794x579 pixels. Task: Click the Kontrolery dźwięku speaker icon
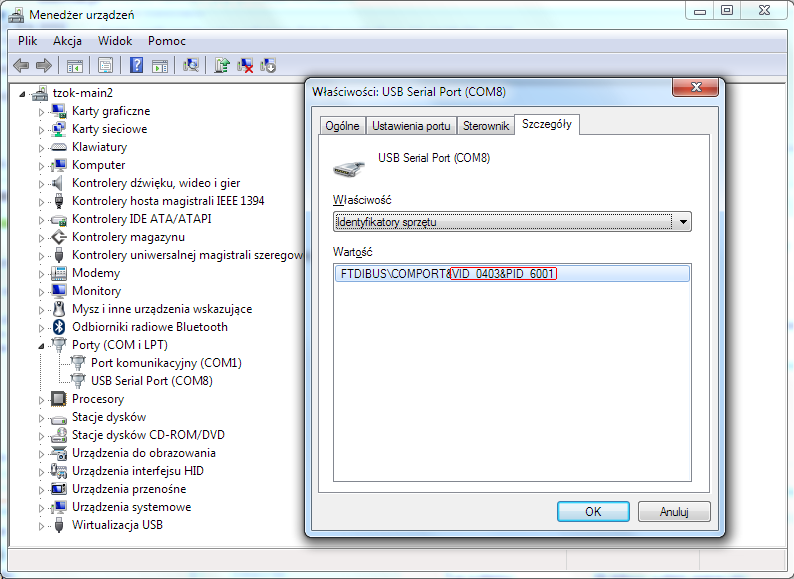pyautogui.click(x=58, y=183)
